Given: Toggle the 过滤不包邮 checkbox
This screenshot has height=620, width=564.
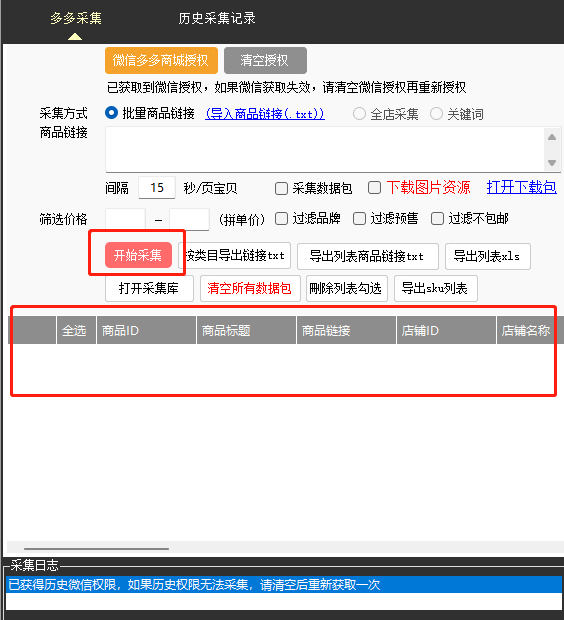Looking at the screenshot, I should 437,218.
